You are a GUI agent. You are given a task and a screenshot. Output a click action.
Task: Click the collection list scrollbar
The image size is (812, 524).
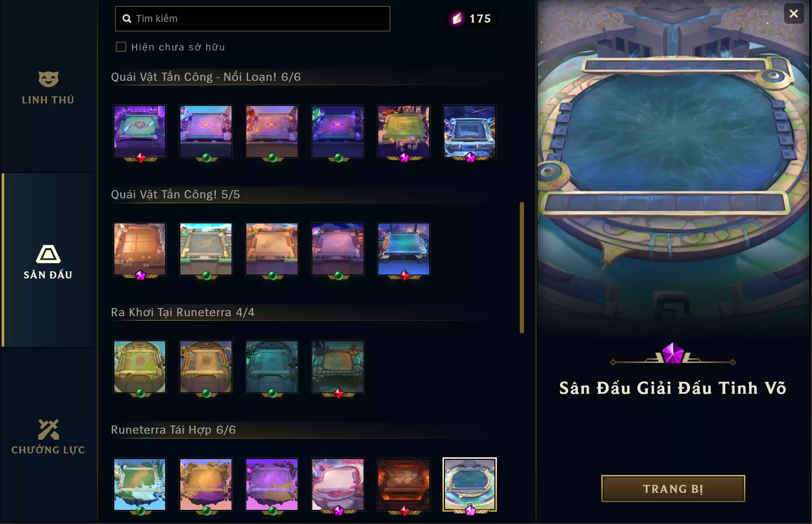[522, 267]
